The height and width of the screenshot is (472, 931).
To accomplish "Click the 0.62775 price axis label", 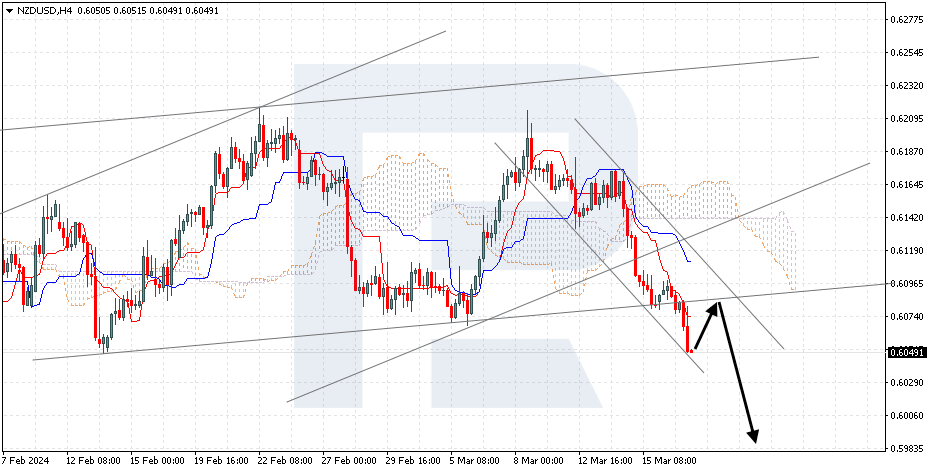I will click(907, 20).
